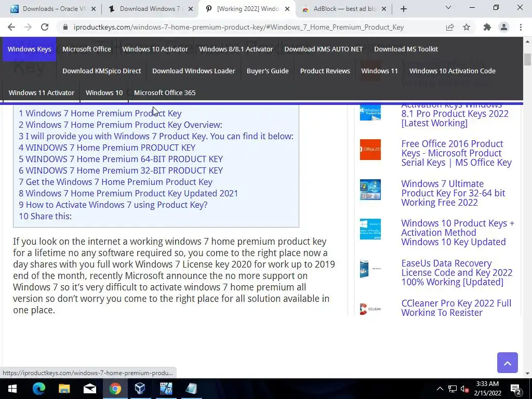Open a new browser tab

coord(403,9)
